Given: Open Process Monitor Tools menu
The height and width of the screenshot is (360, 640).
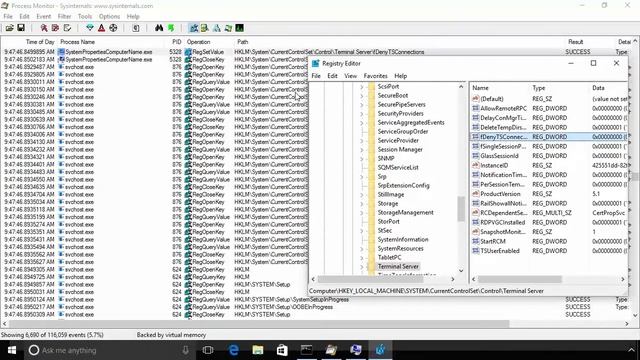Looking at the screenshot, I should point(84,16).
